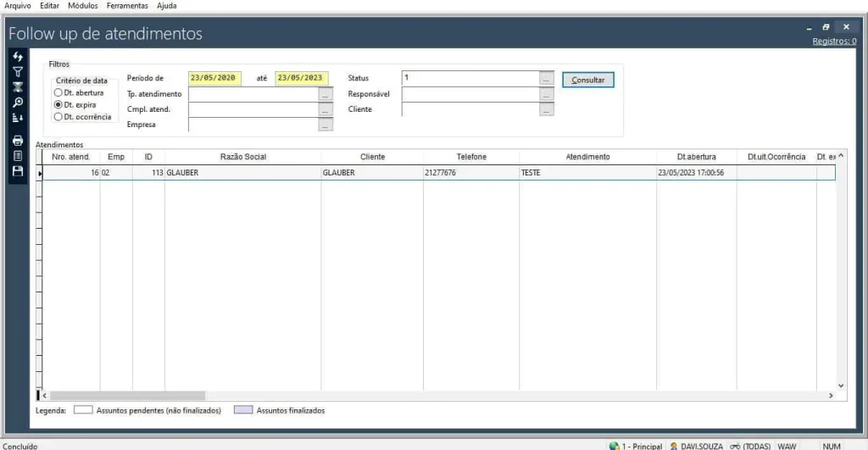Click the Período de start date field
Image resolution: width=868 pixels, height=450 pixels.
coord(214,78)
